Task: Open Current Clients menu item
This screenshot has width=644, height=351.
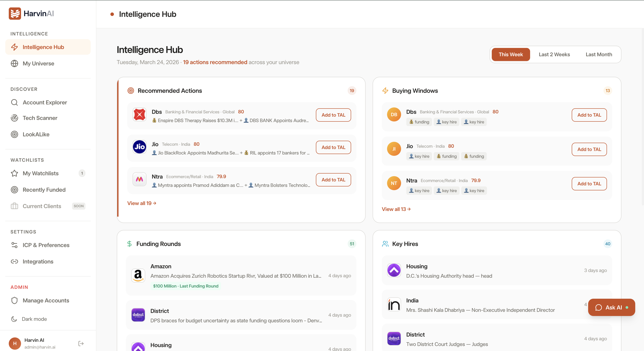Action: pos(48,206)
